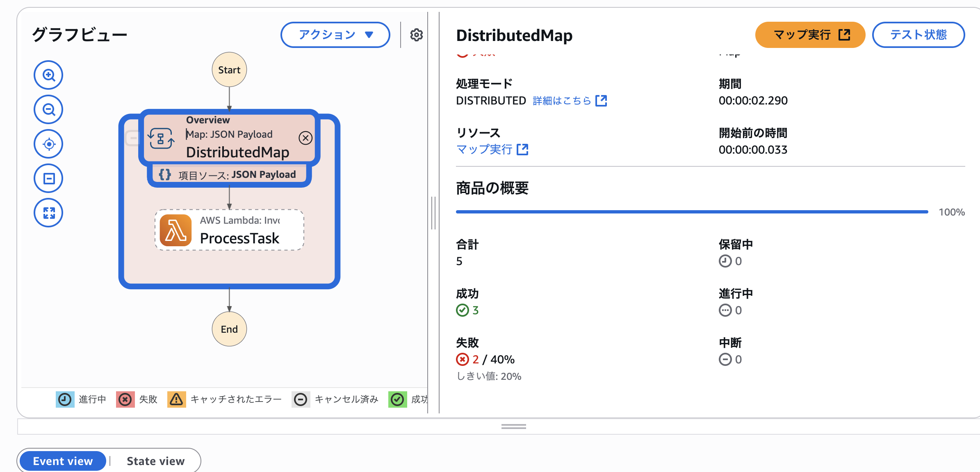Click the 失敗 legend red icon

[125, 399]
